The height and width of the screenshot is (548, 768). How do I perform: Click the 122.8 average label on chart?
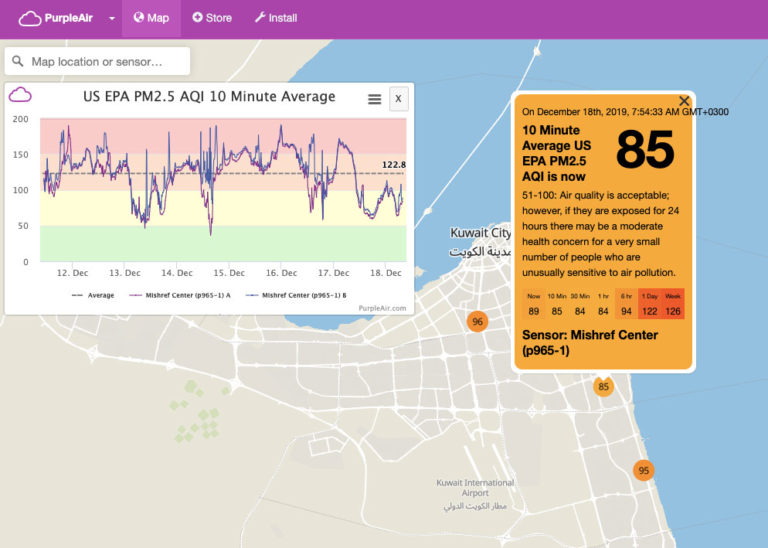point(393,165)
